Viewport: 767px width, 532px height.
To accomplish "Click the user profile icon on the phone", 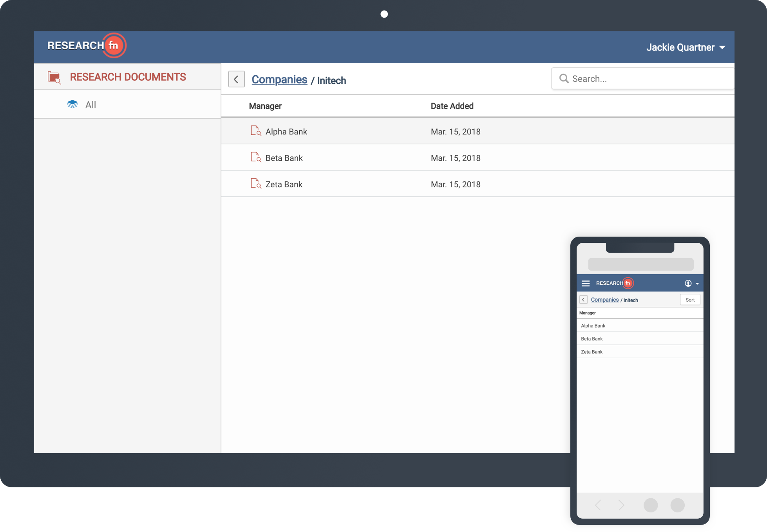I will coord(687,283).
